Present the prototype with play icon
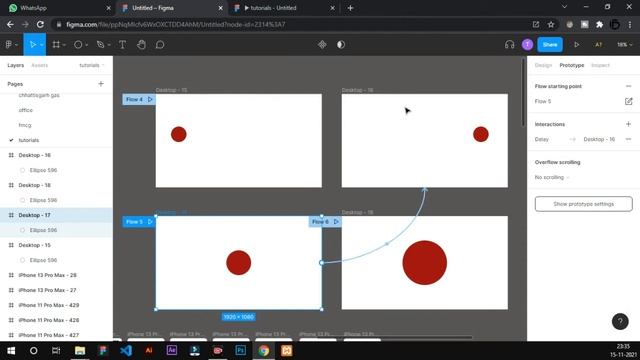The image size is (640, 360). pos(576,44)
